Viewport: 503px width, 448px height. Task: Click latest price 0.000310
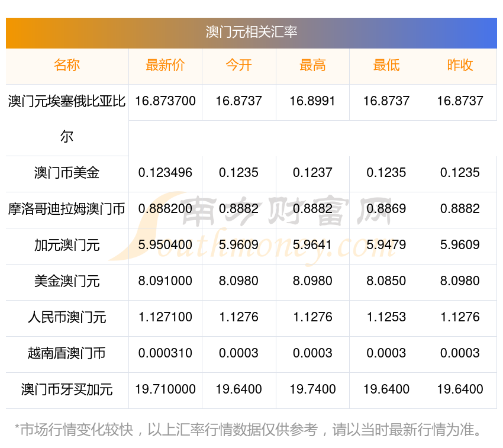(165, 353)
